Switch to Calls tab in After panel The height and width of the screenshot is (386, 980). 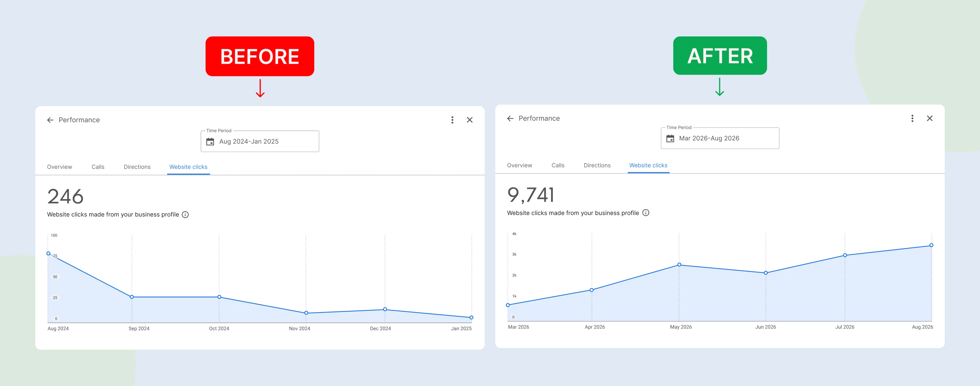(558, 165)
